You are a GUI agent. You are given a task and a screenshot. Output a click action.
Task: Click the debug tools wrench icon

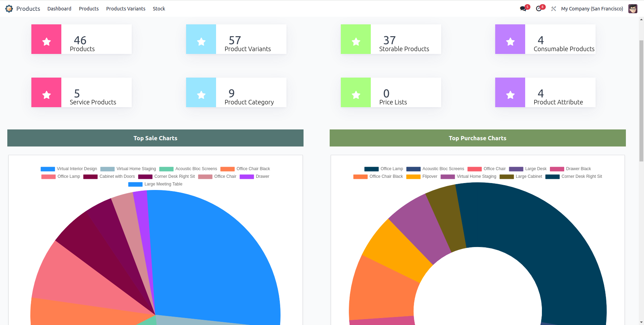click(553, 9)
